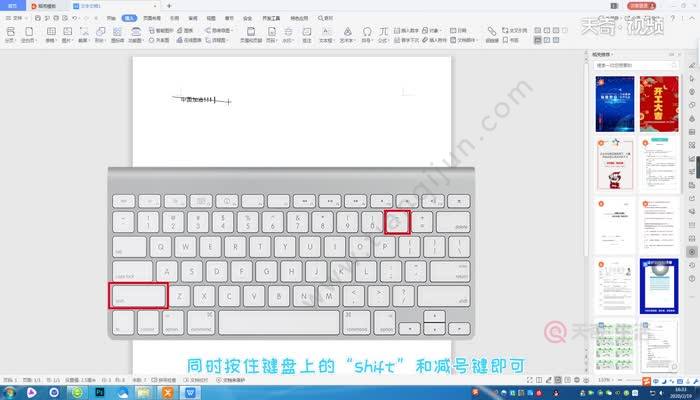Insert a blank page (空白页)
Screen dimensions: 700x400
coord(29,34)
